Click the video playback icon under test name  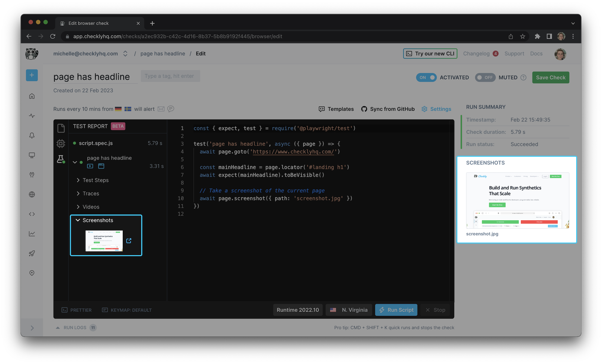pyautogui.click(x=90, y=166)
